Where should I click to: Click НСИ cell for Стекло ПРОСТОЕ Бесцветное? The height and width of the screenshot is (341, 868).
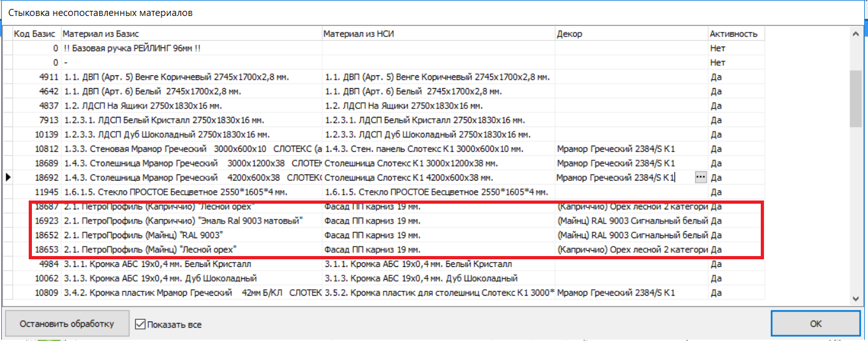click(x=438, y=192)
